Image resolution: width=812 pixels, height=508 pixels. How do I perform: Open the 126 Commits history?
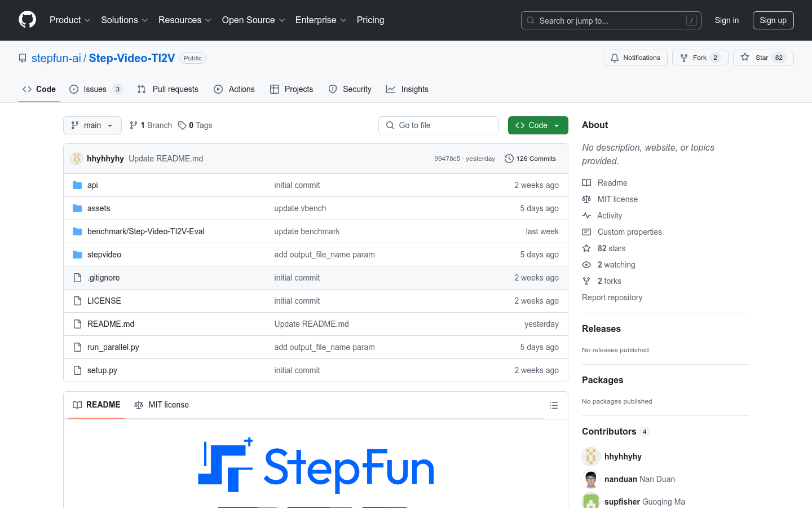coord(530,159)
